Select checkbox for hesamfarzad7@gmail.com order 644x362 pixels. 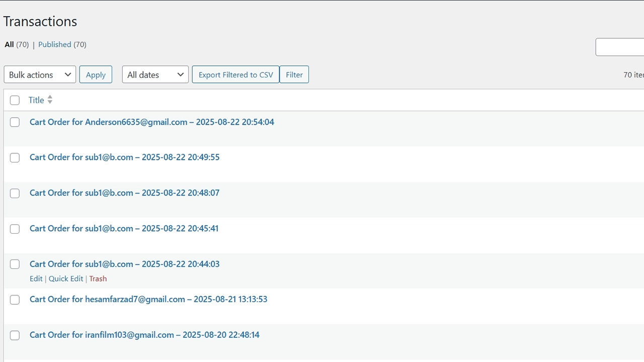coord(15,300)
